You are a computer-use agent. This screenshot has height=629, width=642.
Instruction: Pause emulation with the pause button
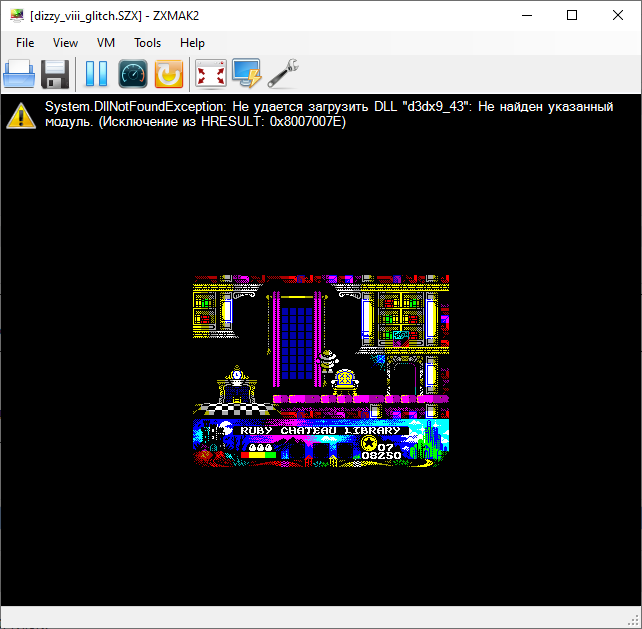click(96, 73)
